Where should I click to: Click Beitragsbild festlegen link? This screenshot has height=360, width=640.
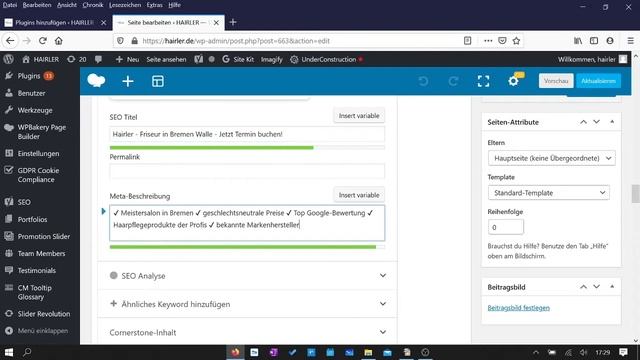point(518,308)
